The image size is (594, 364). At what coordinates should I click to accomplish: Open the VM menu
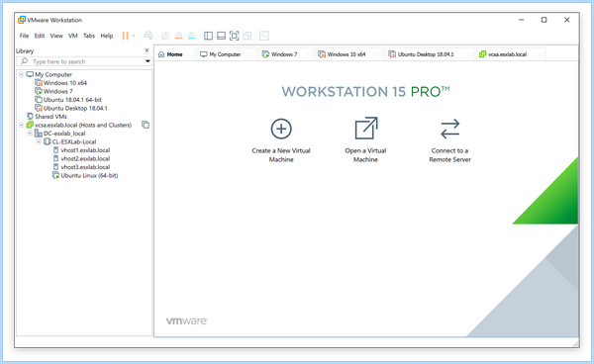point(72,36)
